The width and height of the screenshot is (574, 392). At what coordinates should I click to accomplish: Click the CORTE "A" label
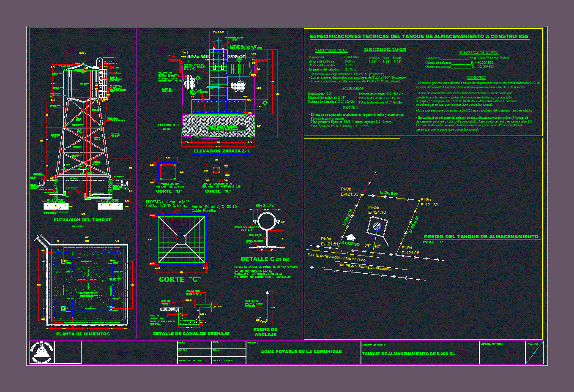click(218, 191)
